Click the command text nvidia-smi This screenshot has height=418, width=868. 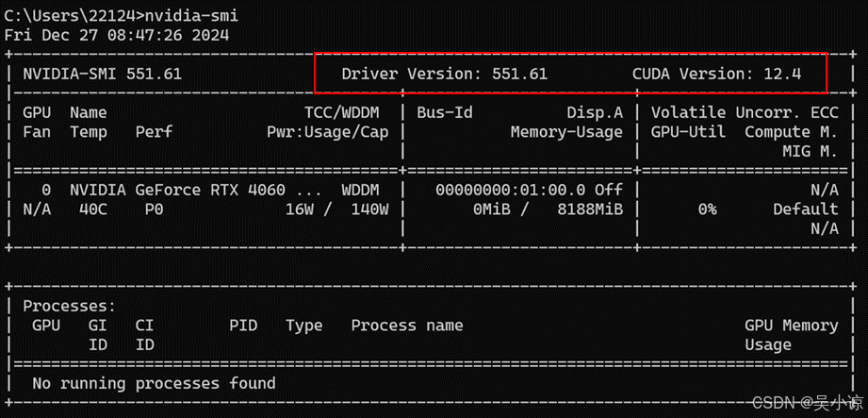click(191, 15)
